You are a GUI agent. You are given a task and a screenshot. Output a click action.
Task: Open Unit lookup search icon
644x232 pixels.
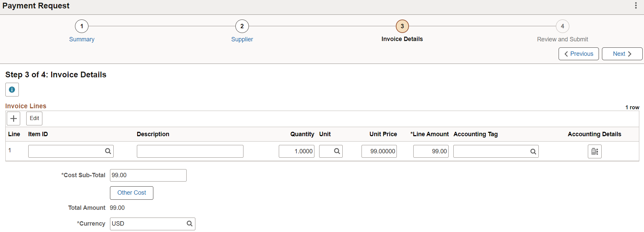337,151
